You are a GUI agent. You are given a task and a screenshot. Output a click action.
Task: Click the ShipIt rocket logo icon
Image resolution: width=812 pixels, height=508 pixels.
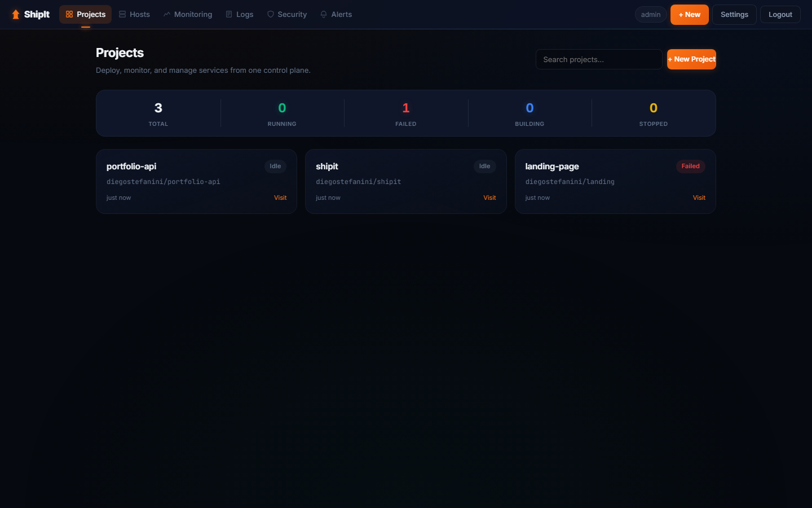point(16,14)
